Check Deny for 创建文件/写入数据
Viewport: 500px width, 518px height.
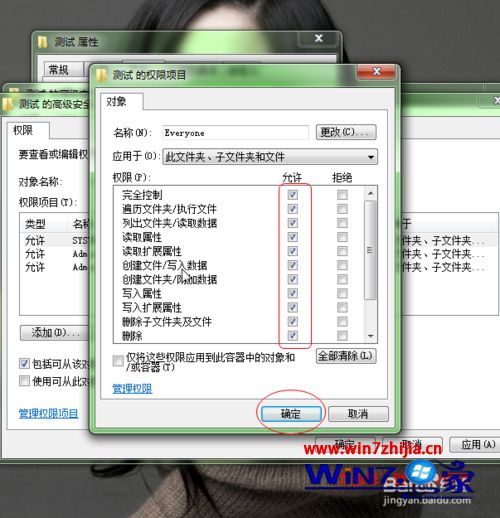(x=342, y=265)
